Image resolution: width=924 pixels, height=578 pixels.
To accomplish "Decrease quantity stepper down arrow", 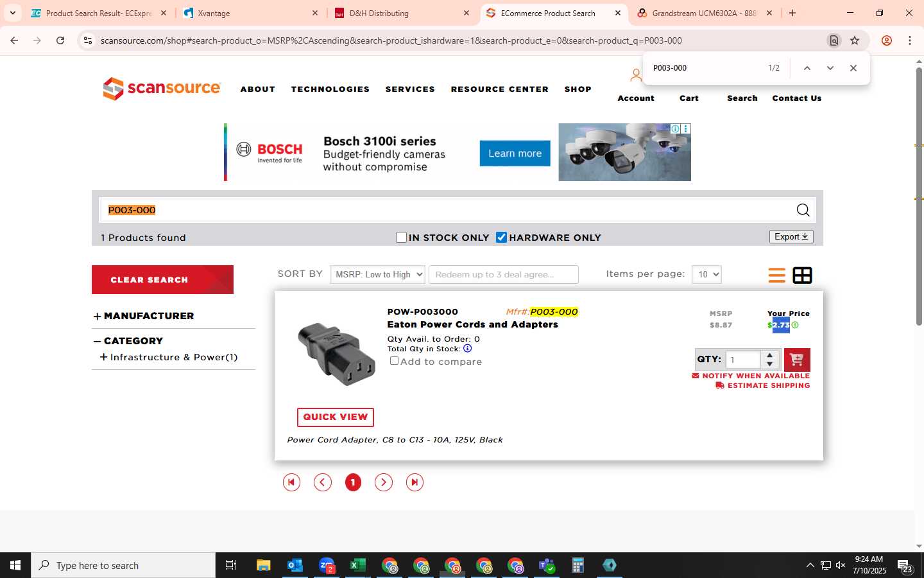I will pyautogui.click(x=770, y=364).
